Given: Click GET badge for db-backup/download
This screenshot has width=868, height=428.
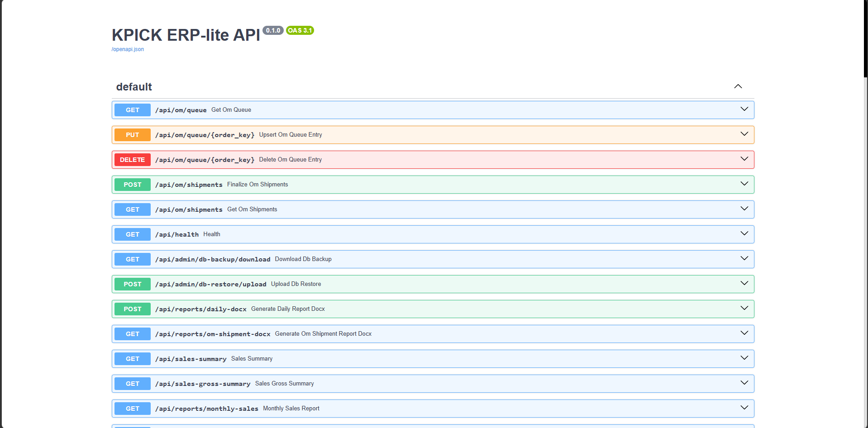Looking at the screenshot, I should [133, 259].
